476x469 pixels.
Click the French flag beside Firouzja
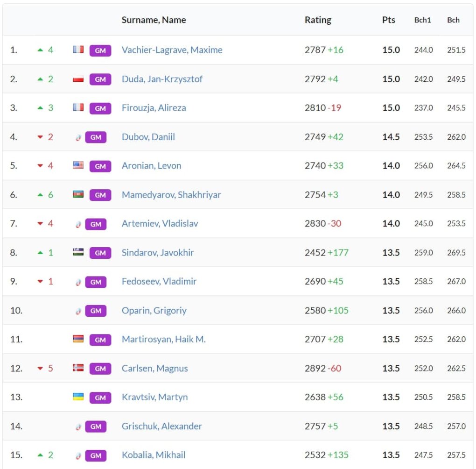tap(78, 107)
